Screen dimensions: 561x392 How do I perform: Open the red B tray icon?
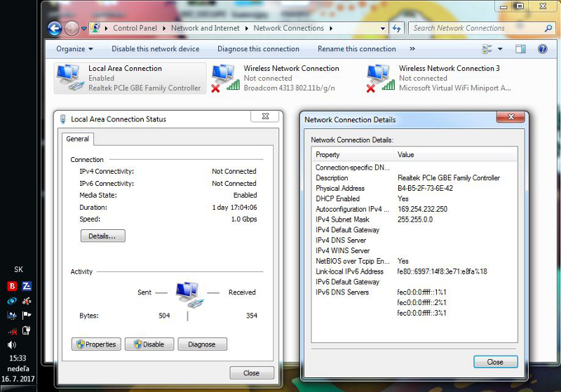12,286
